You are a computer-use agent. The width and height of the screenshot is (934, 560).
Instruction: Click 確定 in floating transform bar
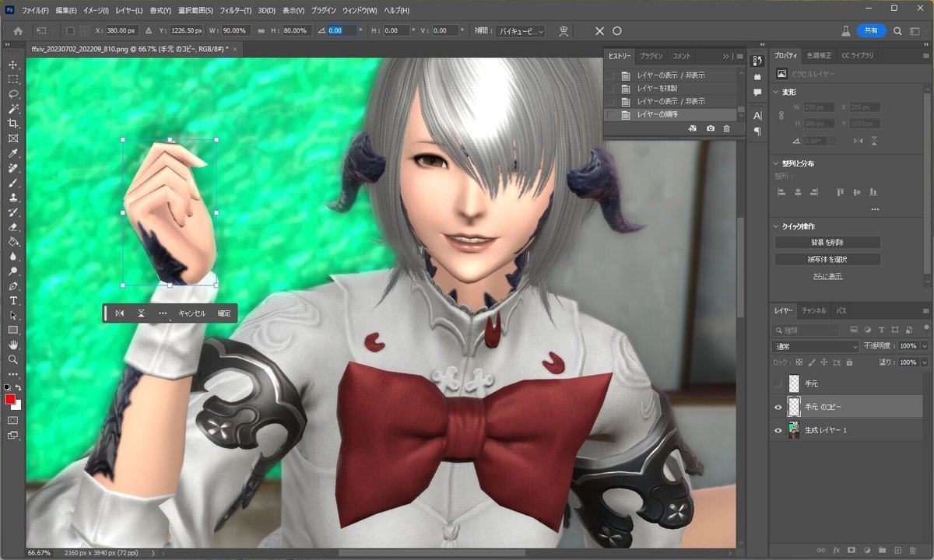224,313
